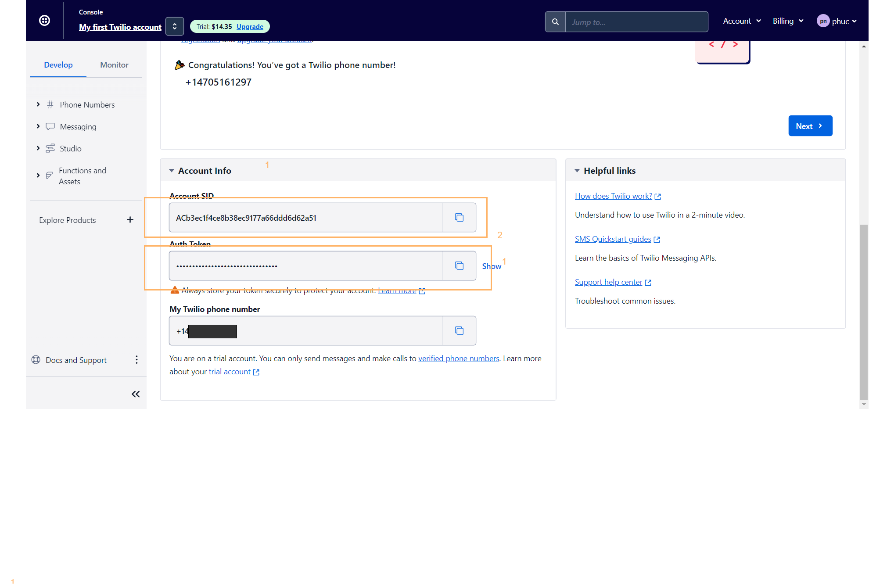Click the scrollbar down arrow

coord(864,405)
